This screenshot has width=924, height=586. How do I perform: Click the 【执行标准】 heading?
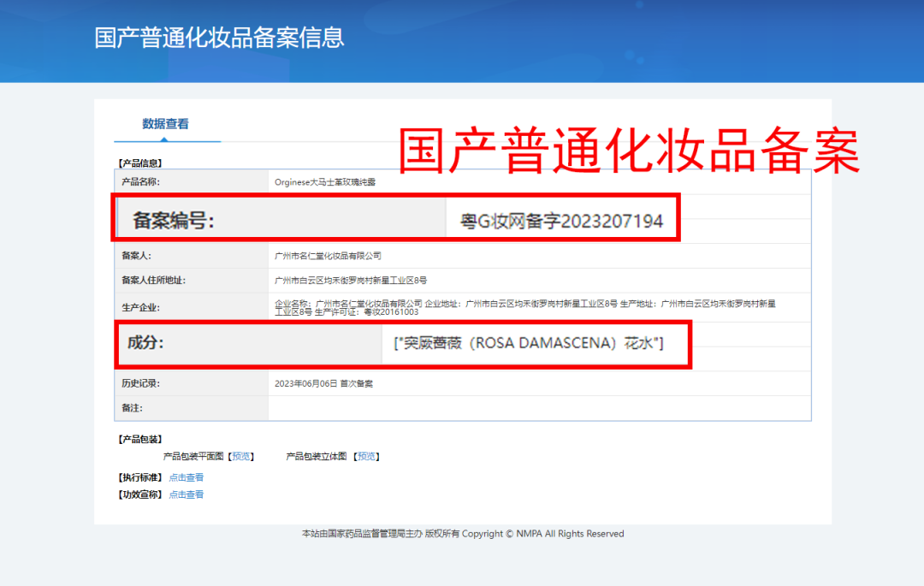point(139,477)
